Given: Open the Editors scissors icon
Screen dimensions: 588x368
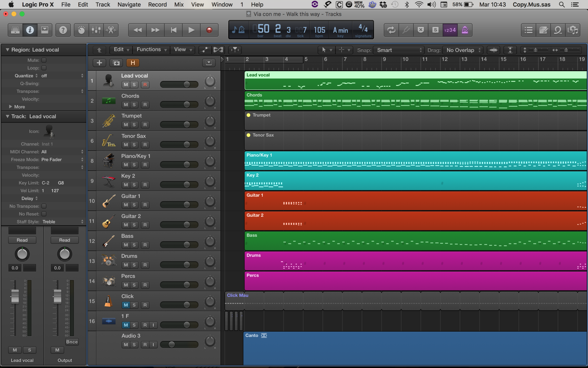Looking at the screenshot, I should tap(111, 30).
